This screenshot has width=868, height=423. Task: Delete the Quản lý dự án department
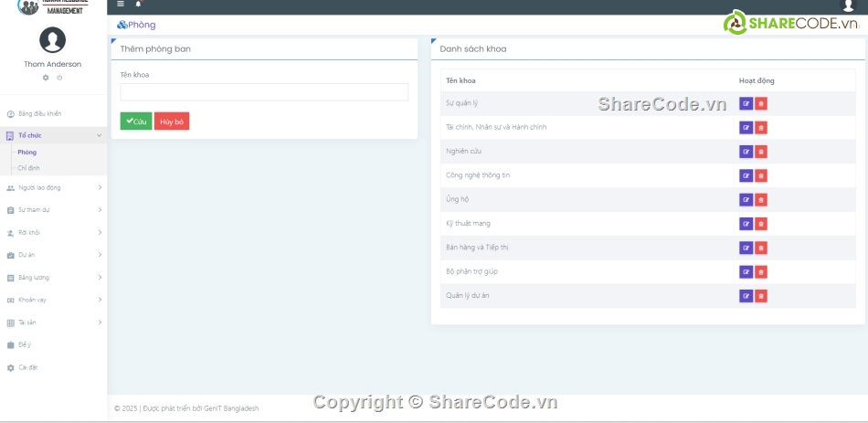coord(760,296)
